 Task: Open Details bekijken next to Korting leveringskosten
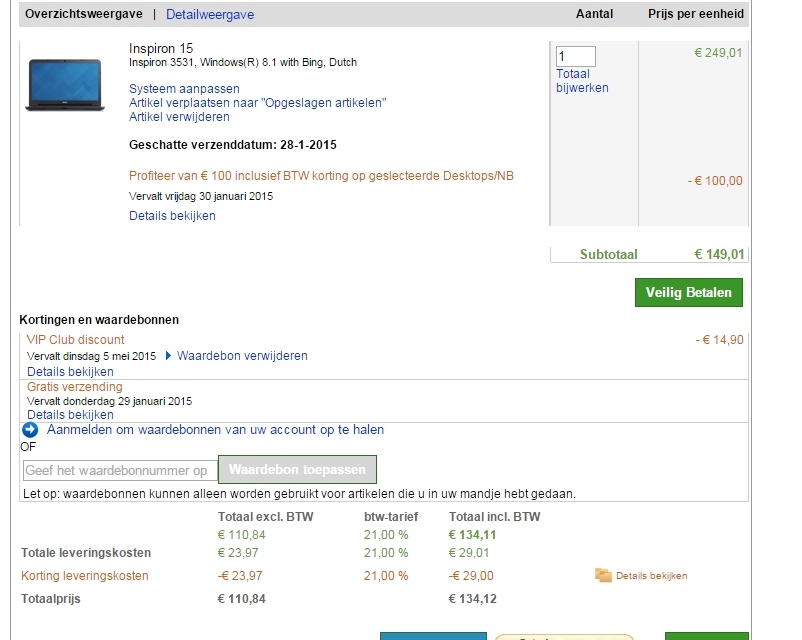[651, 576]
